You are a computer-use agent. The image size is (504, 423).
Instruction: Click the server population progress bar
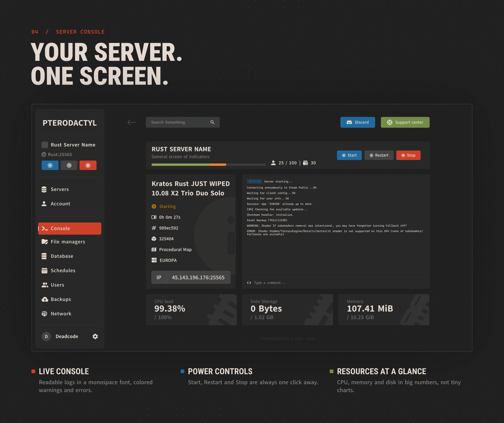(209, 165)
